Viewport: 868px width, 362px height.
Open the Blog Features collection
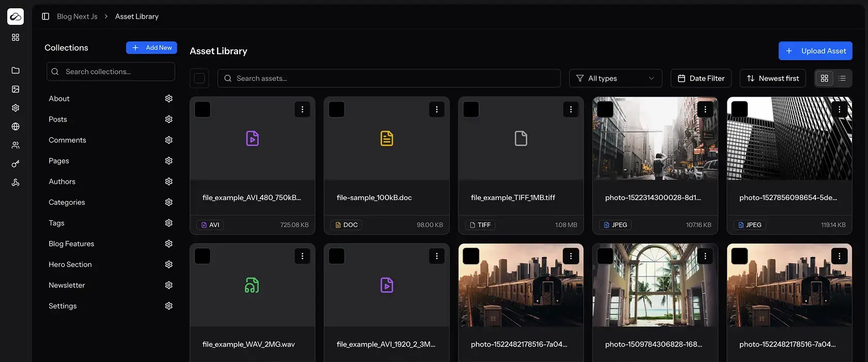tap(71, 244)
